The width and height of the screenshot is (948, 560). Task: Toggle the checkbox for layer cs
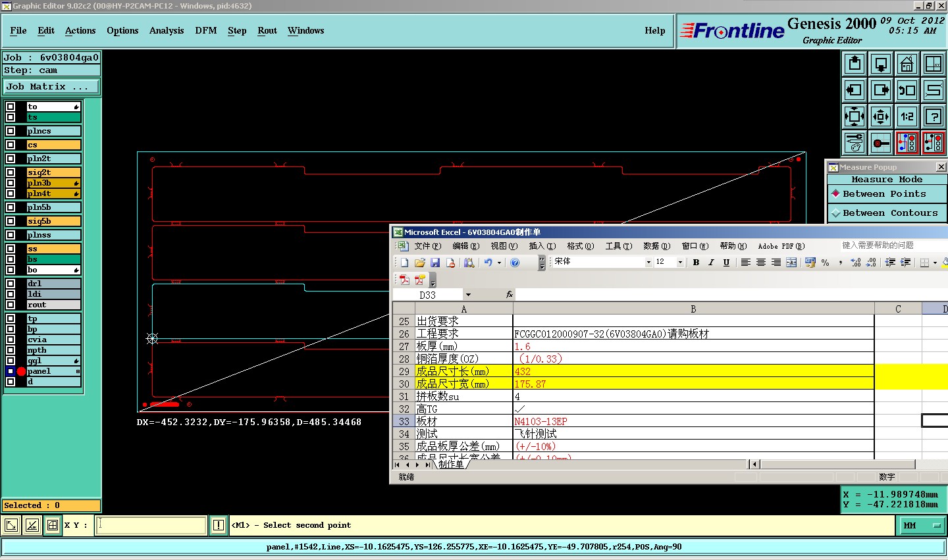click(x=11, y=145)
